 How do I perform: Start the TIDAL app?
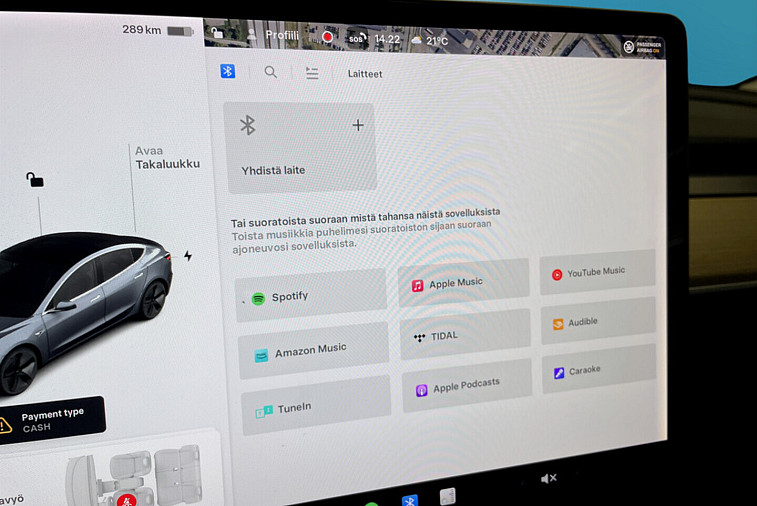coord(465,335)
